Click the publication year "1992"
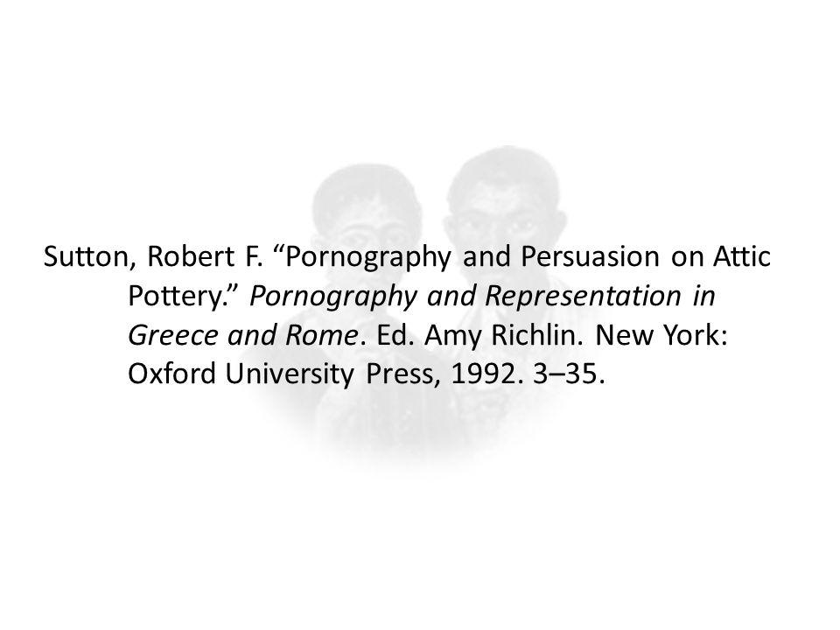Viewport: 840px width, 630px height. pyautogui.click(x=483, y=374)
